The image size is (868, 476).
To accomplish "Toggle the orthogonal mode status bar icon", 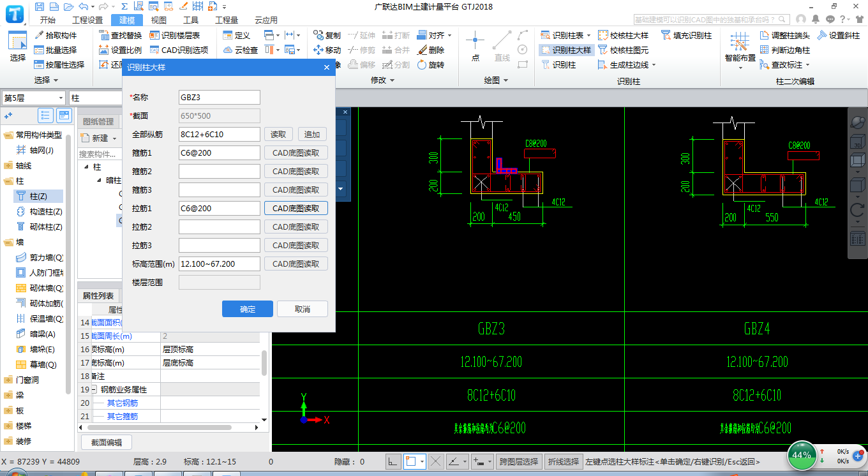I will pyautogui.click(x=394, y=461).
